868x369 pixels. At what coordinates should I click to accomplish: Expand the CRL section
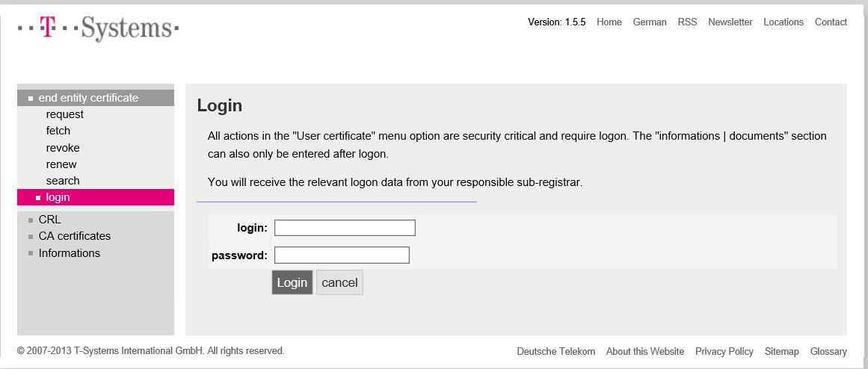[49, 220]
